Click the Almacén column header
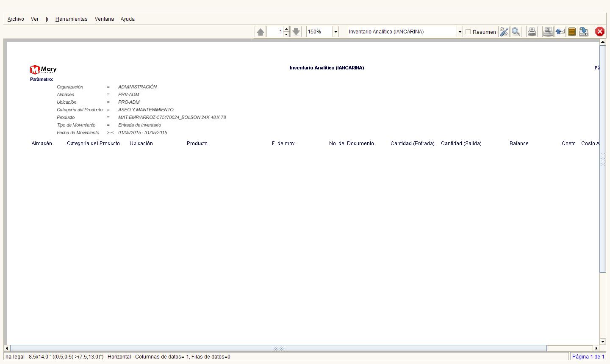The image size is (610, 364). [42, 143]
